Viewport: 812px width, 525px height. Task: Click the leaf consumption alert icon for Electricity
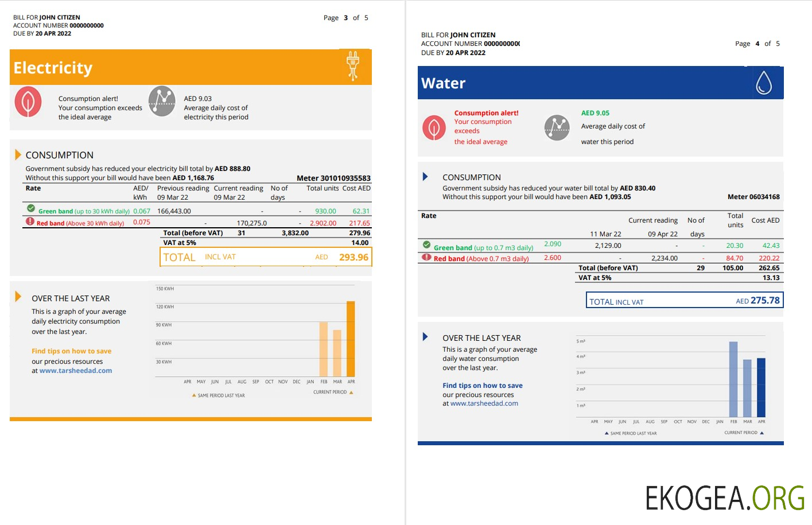coord(28,102)
